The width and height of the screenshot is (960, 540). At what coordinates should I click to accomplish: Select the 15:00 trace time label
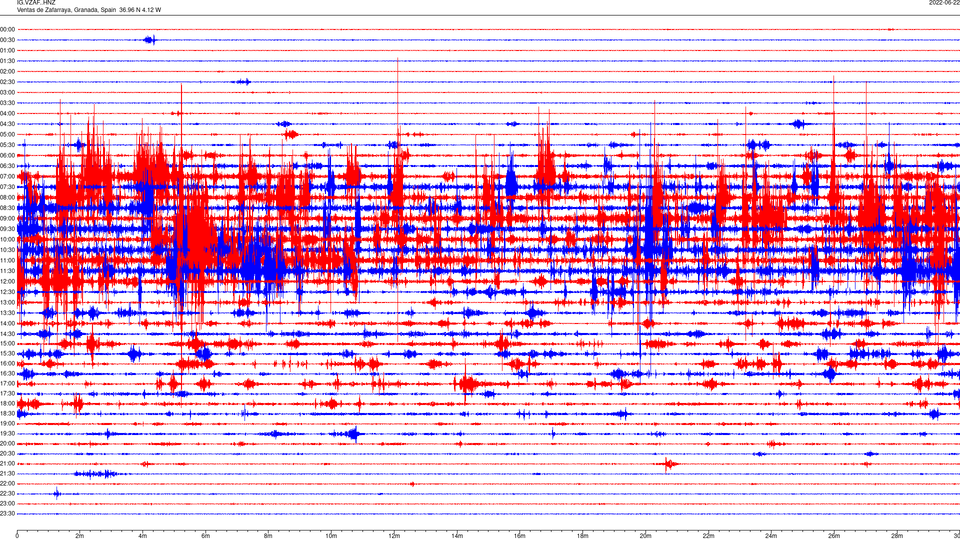click(x=7, y=343)
